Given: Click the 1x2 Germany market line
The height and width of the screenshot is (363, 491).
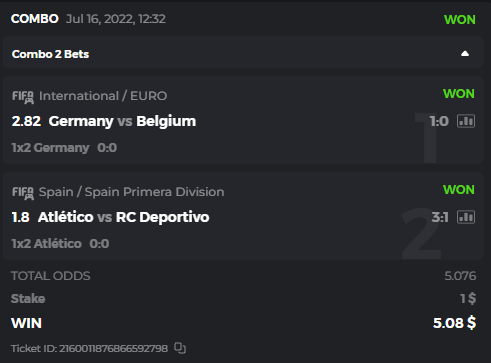Looking at the screenshot, I should point(64,148).
